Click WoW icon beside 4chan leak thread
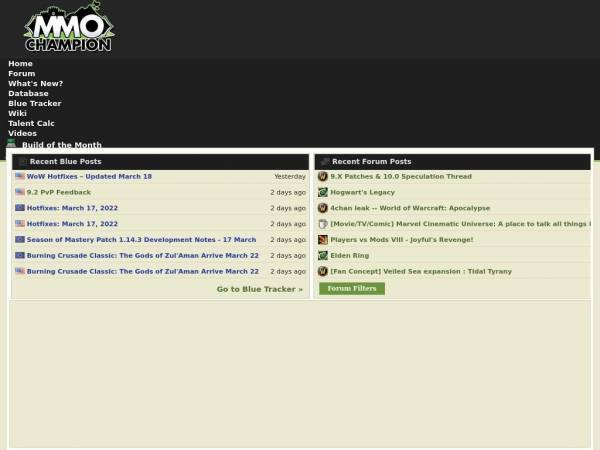 pos(323,208)
